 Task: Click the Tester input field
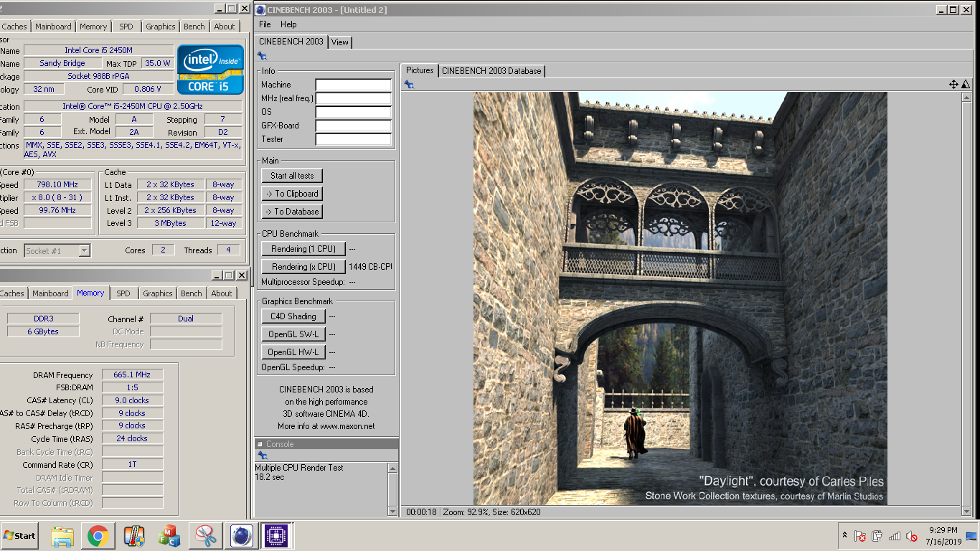click(x=354, y=139)
